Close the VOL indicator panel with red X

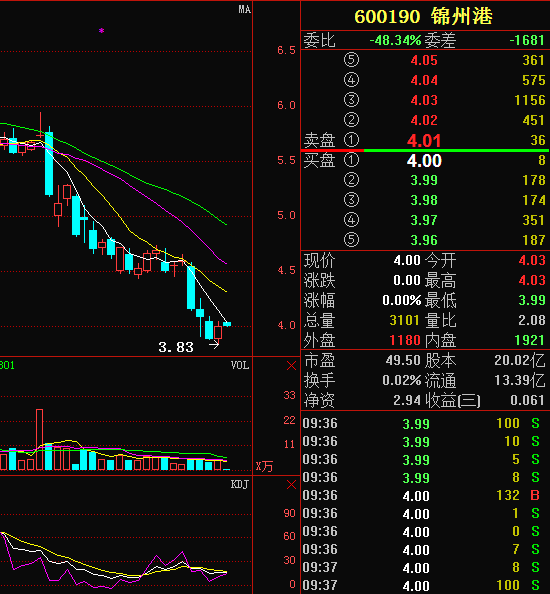291,366
